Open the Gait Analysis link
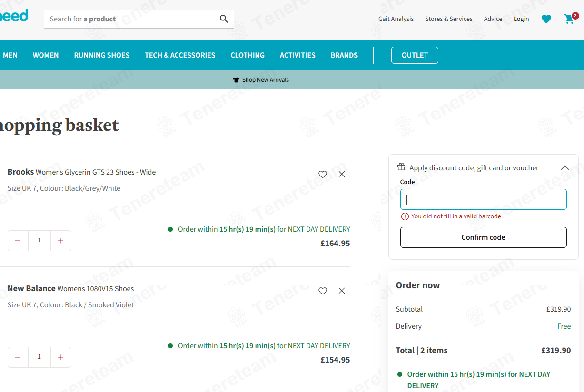This screenshot has width=584, height=392. point(396,19)
